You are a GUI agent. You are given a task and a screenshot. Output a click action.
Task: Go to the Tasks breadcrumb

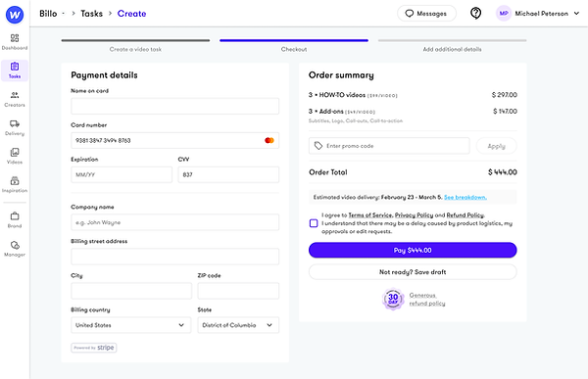click(x=91, y=14)
